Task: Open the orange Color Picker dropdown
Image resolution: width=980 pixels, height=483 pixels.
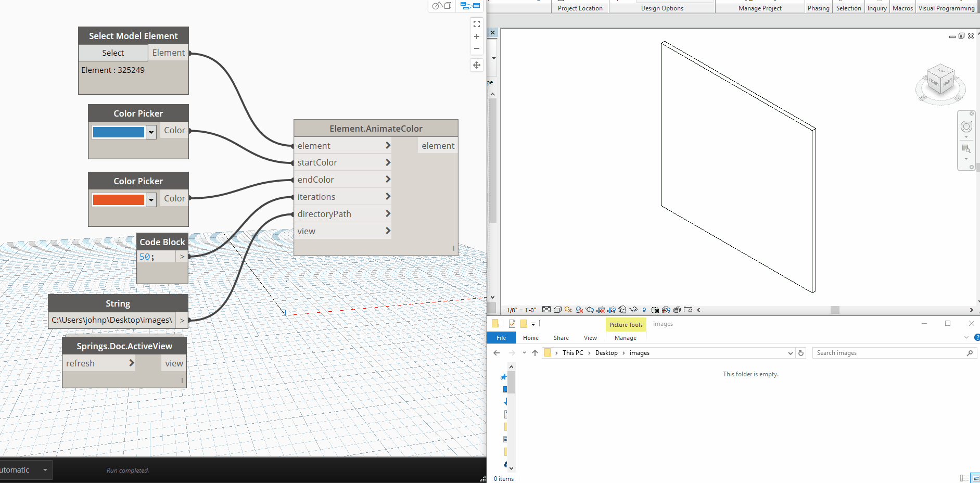Action: click(151, 200)
